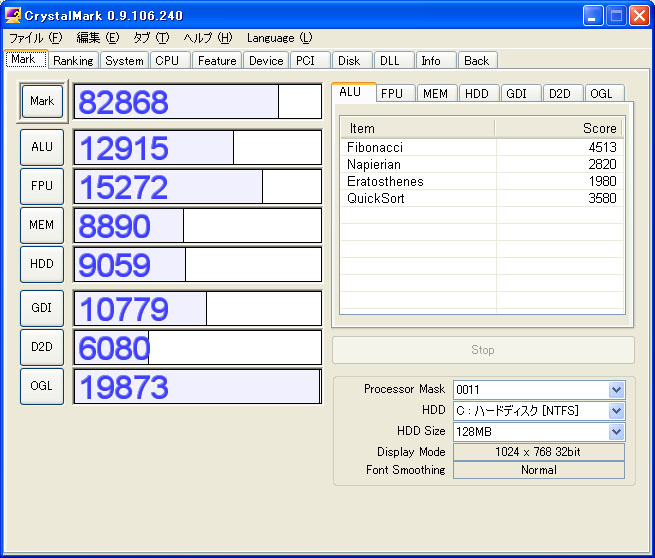
Task: Run the MEM benchmark button
Action: pyautogui.click(x=42, y=225)
